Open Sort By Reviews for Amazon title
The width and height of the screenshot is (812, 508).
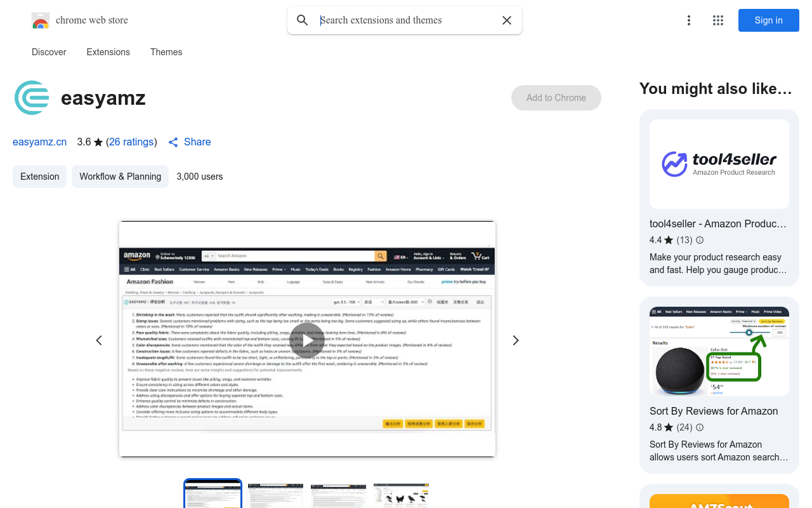pyautogui.click(x=714, y=411)
